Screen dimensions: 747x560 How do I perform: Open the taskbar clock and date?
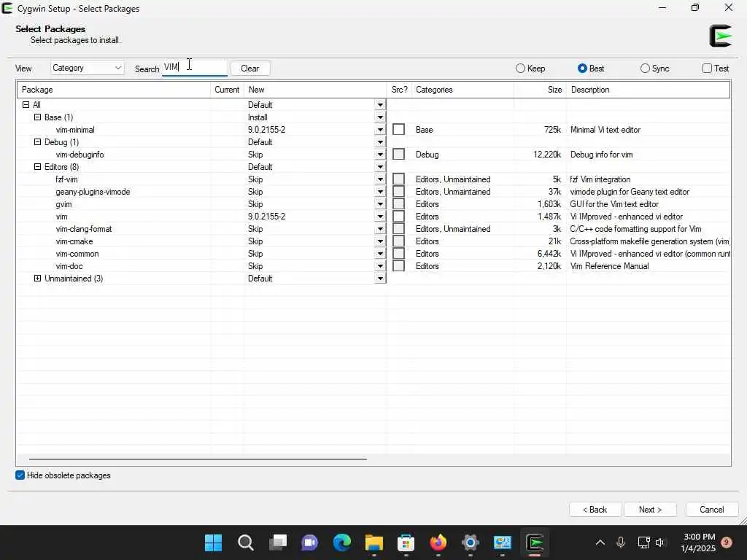click(x=699, y=542)
